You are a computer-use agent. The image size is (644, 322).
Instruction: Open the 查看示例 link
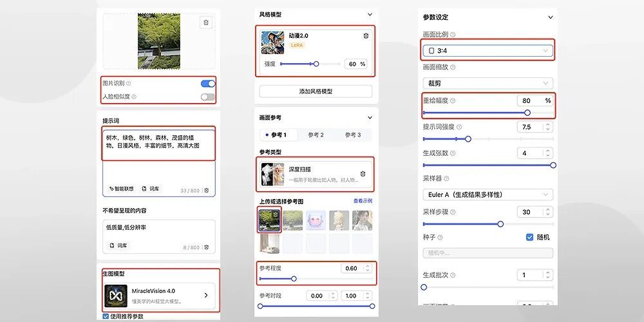pyautogui.click(x=363, y=201)
